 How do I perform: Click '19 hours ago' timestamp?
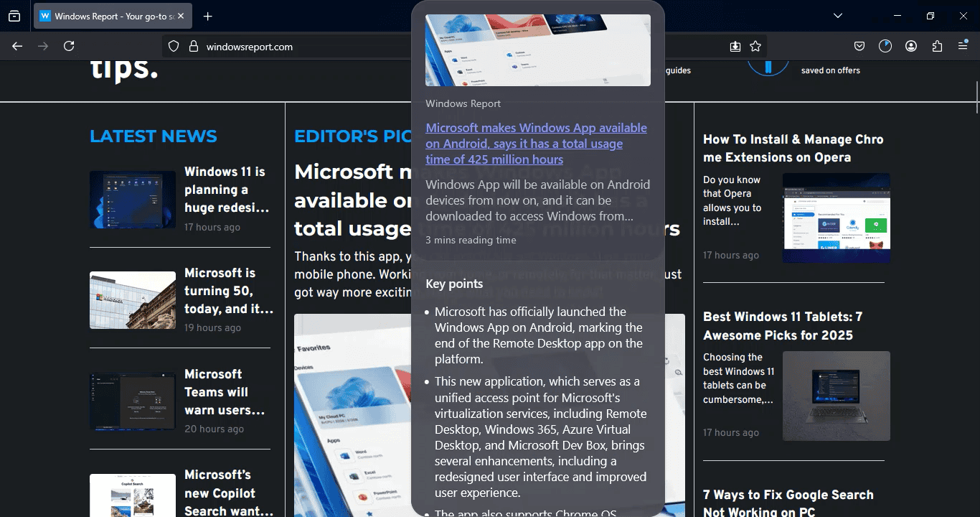coord(212,327)
